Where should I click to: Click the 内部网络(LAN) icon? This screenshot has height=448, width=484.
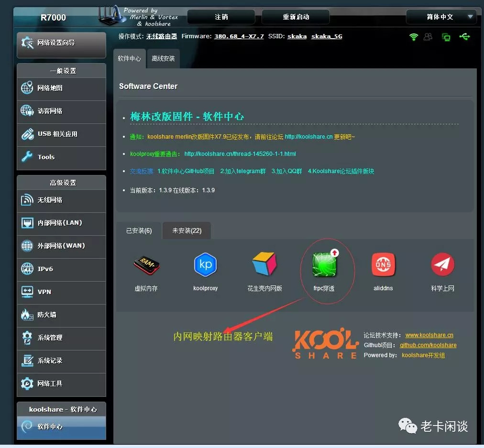click(x=27, y=223)
